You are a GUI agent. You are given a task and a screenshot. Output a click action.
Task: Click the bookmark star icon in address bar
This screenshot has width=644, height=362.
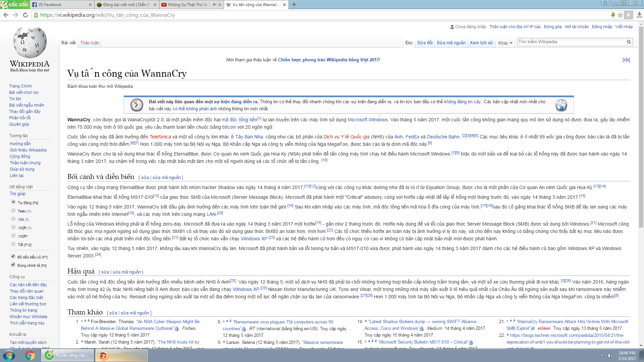pyautogui.click(x=620, y=15)
